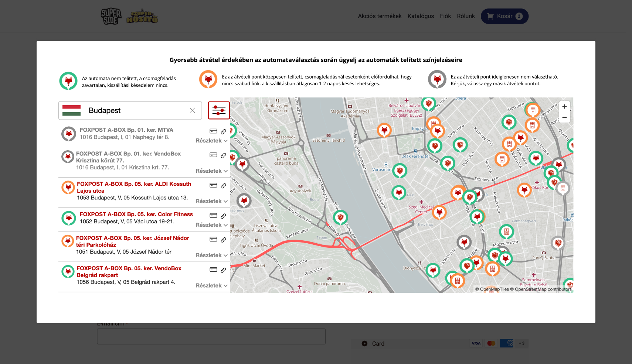
Task: Click link icon for VendoBox Krisztina körút 77
Action: tap(223, 155)
